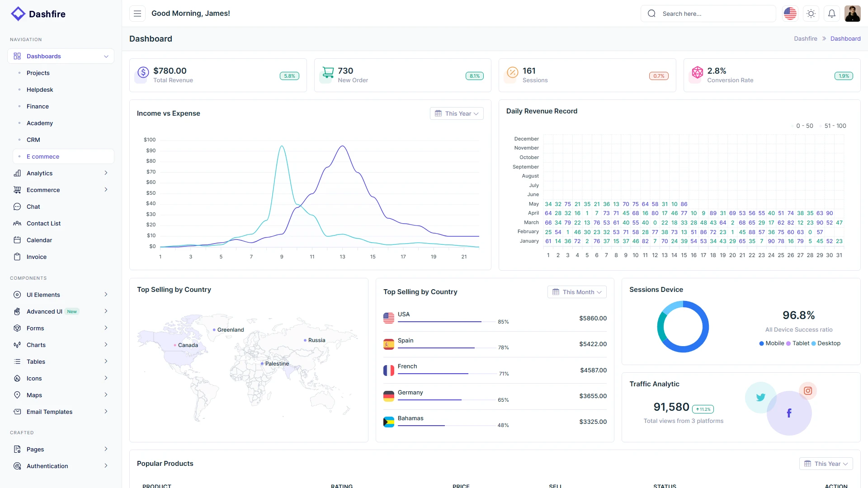Click the search magnifier icon

point(651,14)
